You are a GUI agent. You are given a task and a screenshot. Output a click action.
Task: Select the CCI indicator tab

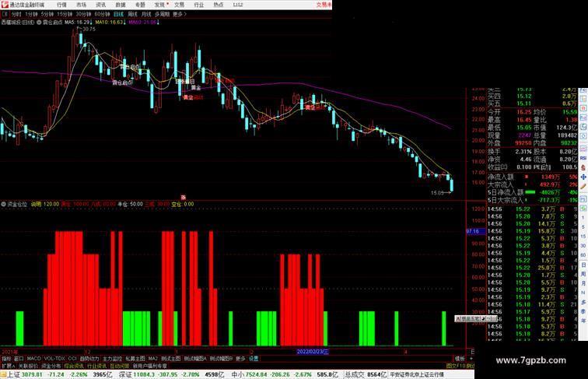[72, 359]
